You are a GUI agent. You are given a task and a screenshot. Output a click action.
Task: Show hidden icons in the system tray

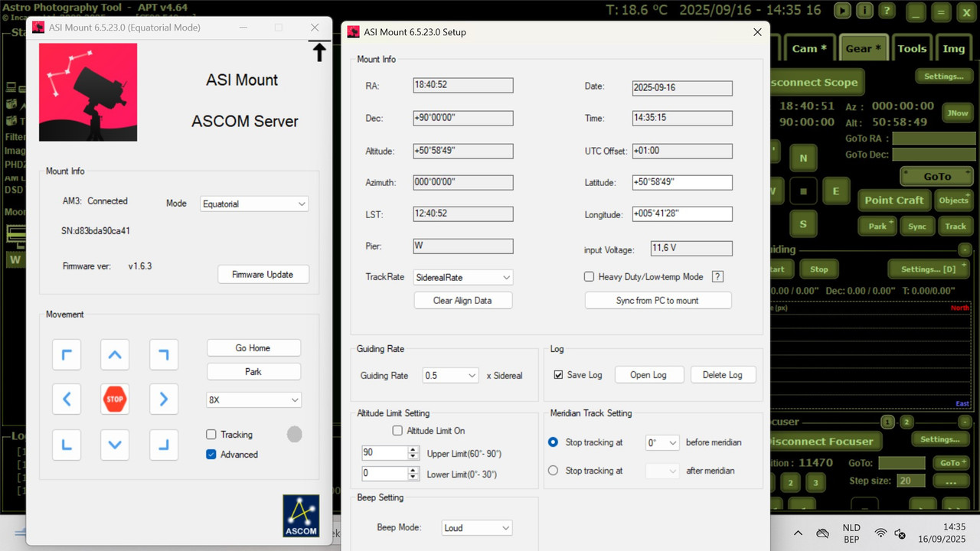[798, 533]
